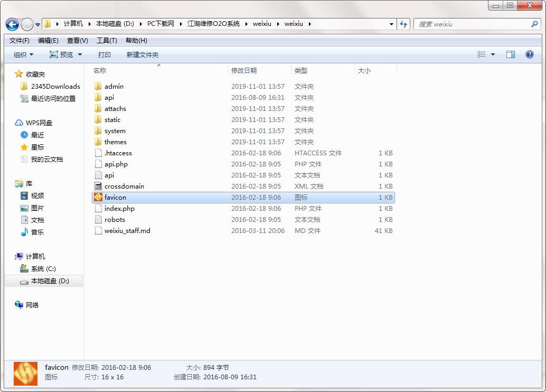Click 计算机 in navigation pane
The image size is (546, 392).
pyautogui.click(x=35, y=256)
